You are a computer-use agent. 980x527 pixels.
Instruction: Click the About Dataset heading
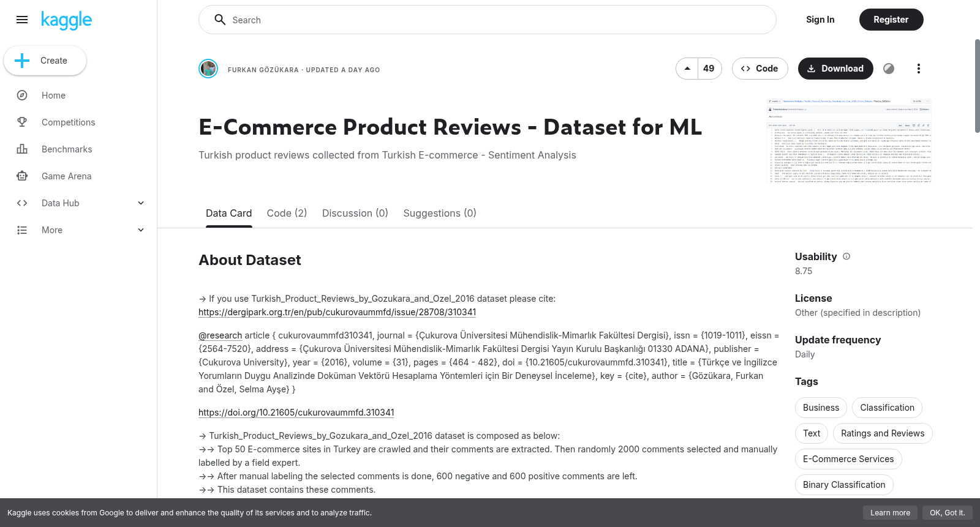point(250,260)
